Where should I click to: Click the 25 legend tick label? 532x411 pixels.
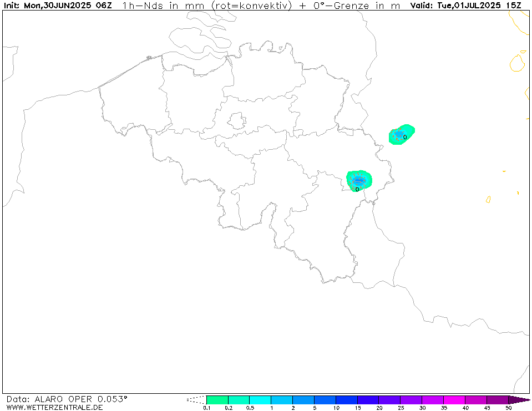coord(401,408)
